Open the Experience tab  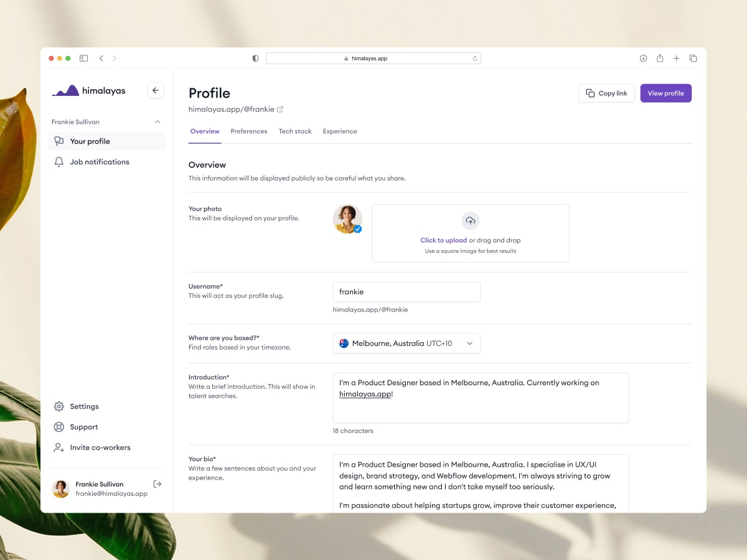[x=340, y=131]
